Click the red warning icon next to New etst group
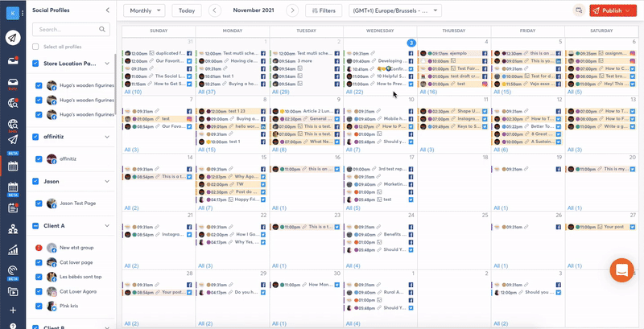Screen dimensions: 644x329 pyautogui.click(x=39, y=248)
